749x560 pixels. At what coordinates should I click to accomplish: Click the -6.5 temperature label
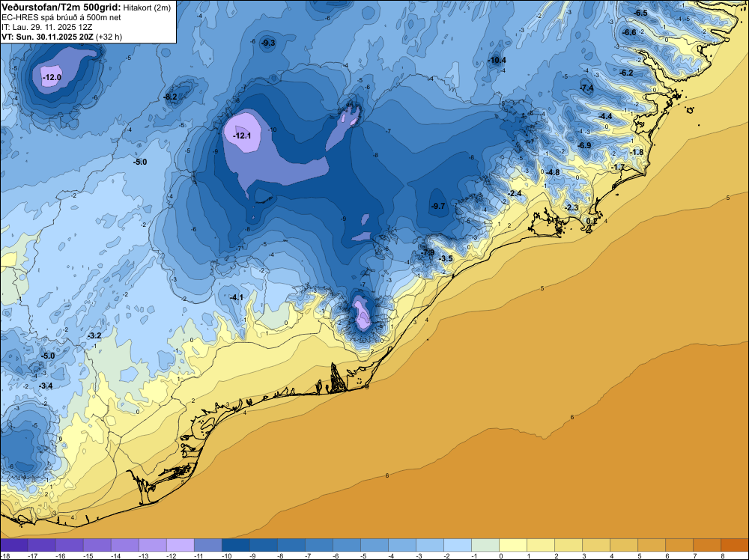(x=640, y=13)
